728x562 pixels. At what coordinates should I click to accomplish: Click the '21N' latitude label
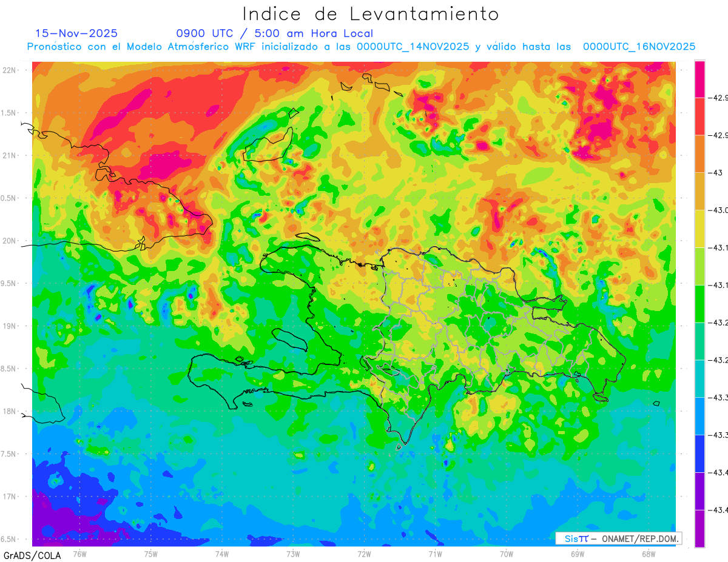pos(9,156)
